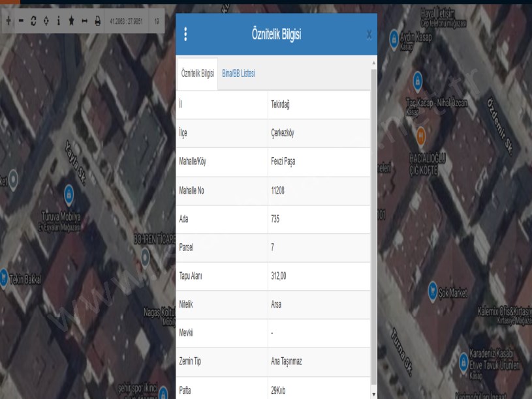Viewport: 532px width, 399px height.
Task: Click the refresh map icon
Action: [x=33, y=21]
